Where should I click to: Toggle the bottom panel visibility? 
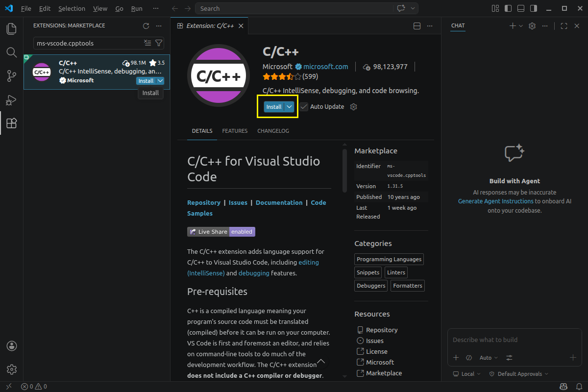coord(521,8)
